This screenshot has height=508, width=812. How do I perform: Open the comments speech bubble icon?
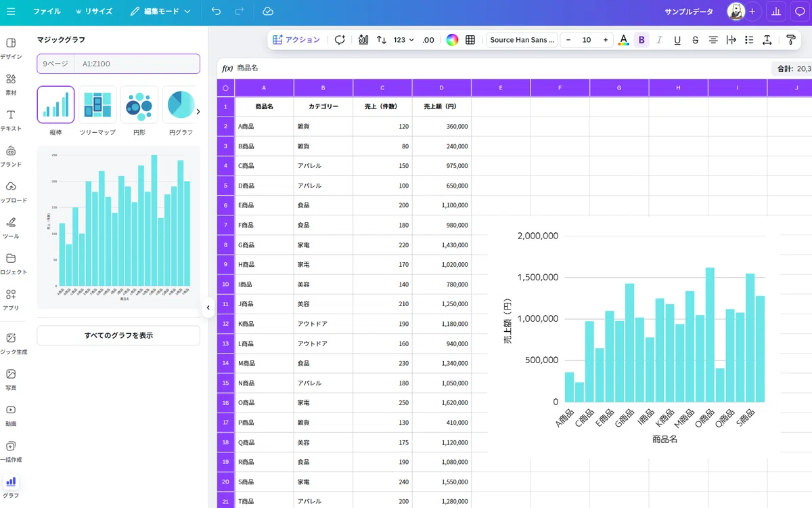(x=799, y=12)
